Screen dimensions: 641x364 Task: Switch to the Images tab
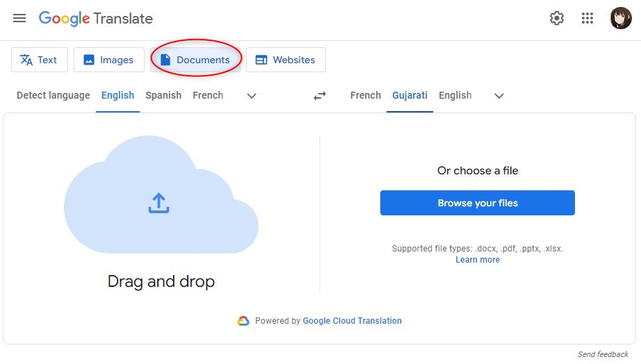pos(108,60)
